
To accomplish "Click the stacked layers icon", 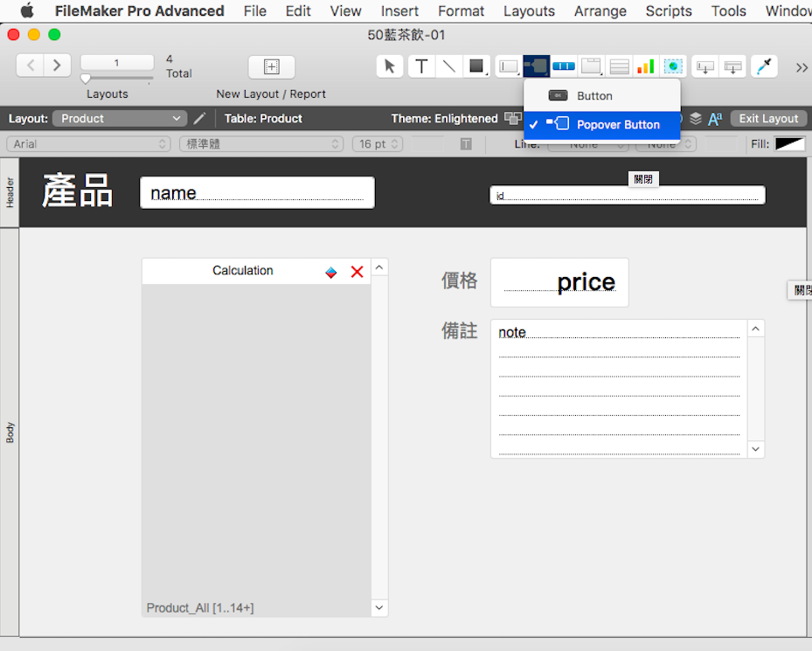I will pyautogui.click(x=696, y=119).
